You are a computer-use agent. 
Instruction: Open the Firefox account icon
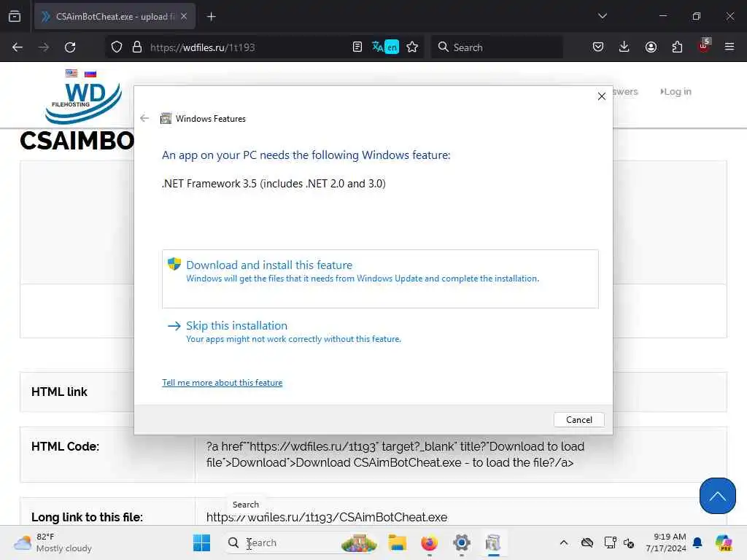point(651,47)
